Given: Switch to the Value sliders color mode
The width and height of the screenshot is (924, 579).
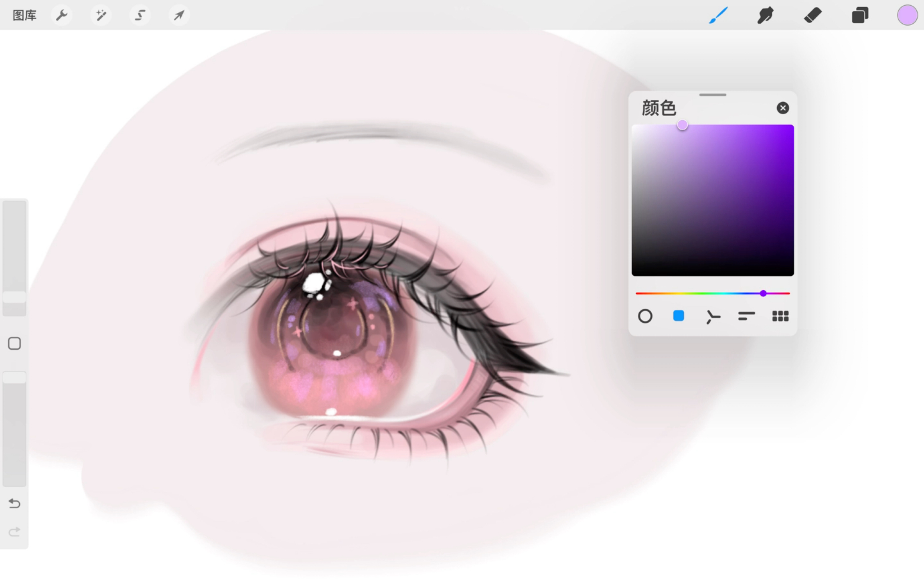Looking at the screenshot, I should (x=746, y=316).
